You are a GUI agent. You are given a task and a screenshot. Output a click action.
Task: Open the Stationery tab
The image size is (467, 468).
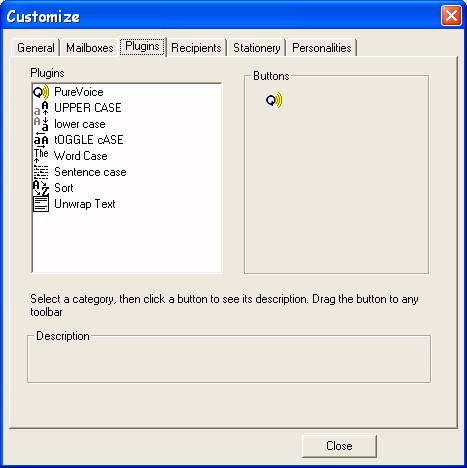[x=257, y=48]
